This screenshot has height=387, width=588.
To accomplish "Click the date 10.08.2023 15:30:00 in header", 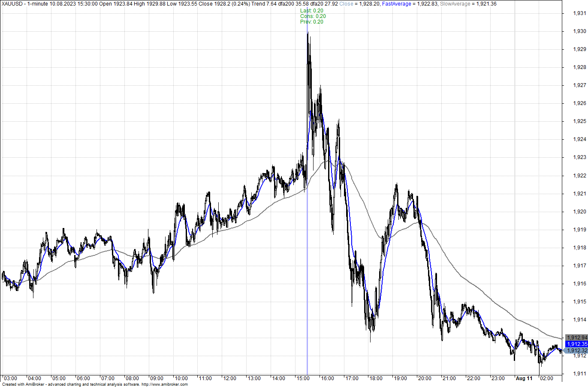I will 74,4.
